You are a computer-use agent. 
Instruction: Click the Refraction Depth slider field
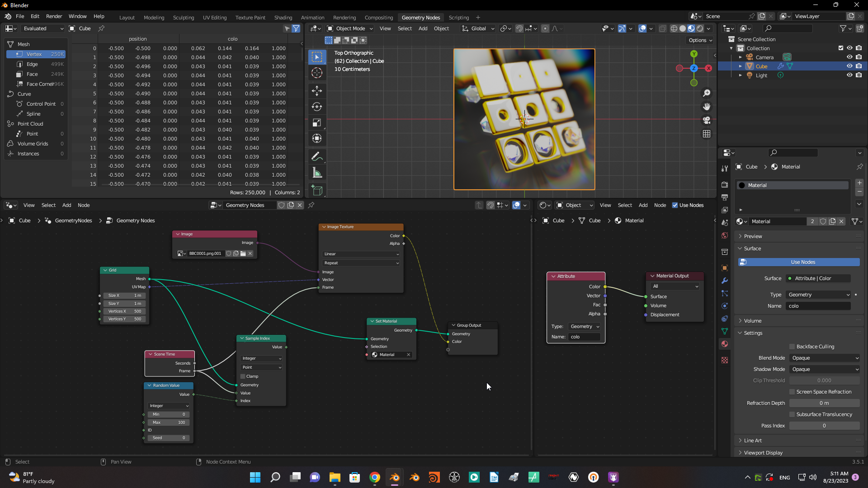(825, 403)
